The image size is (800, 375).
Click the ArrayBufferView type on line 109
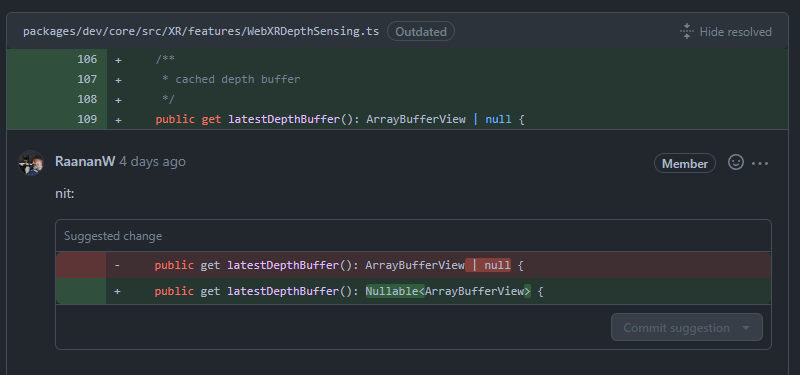point(416,119)
